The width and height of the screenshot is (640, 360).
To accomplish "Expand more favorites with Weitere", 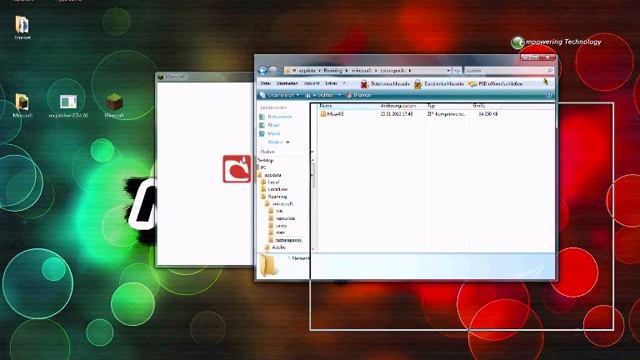I will click(x=278, y=142).
